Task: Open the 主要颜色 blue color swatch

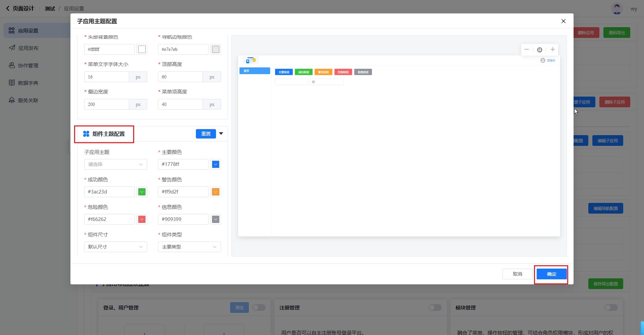Action: tap(216, 164)
